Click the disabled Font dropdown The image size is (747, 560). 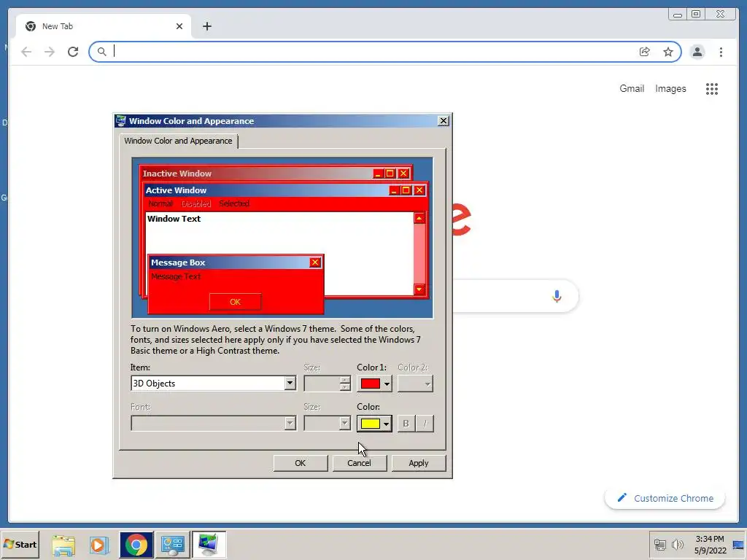point(214,424)
